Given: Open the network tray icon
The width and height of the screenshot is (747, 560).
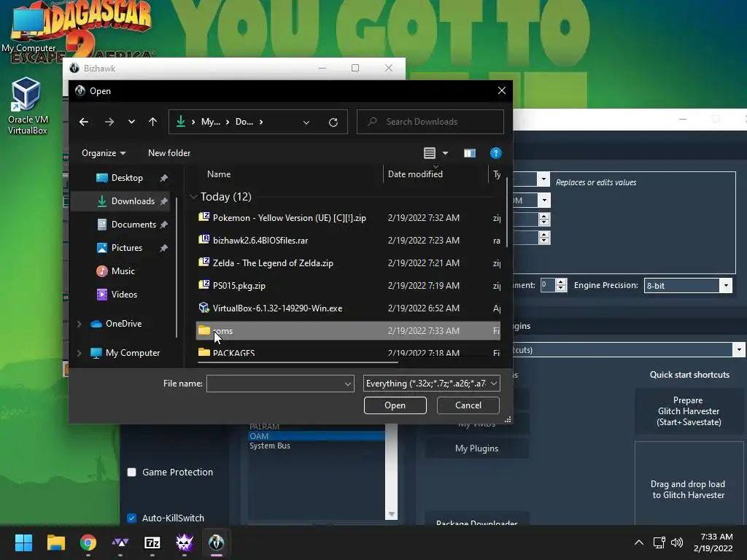Looking at the screenshot, I should point(659,542).
